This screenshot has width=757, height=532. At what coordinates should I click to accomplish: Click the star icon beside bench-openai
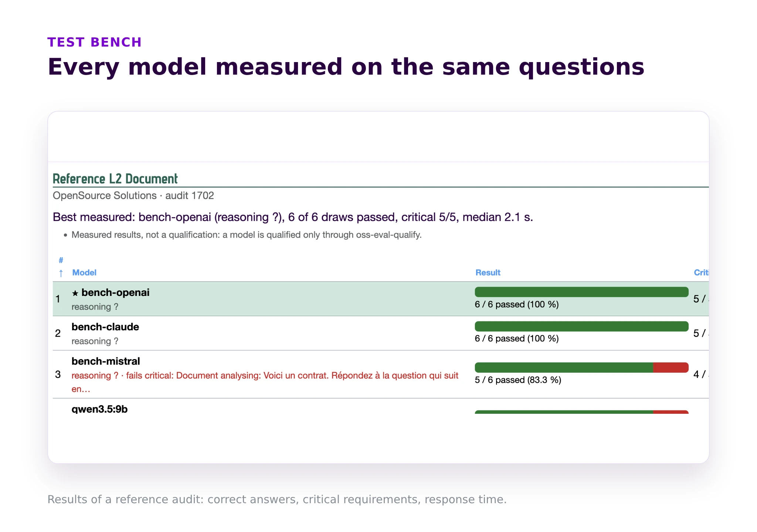[x=75, y=293]
